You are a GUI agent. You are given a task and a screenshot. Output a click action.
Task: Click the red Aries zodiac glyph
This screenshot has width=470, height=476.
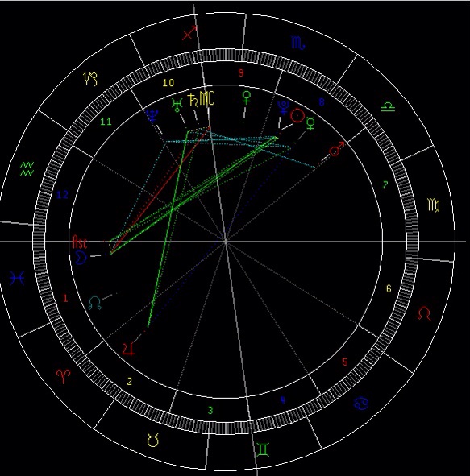pyautogui.click(x=64, y=377)
